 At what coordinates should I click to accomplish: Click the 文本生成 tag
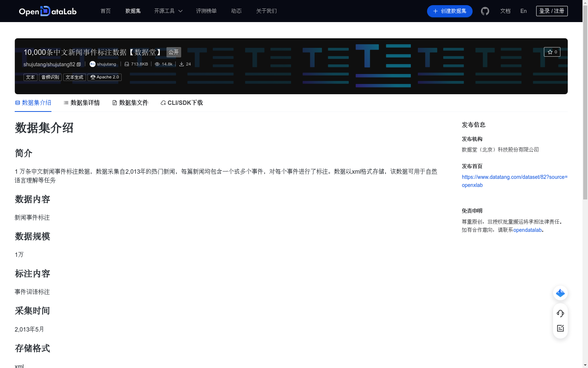[x=75, y=77]
